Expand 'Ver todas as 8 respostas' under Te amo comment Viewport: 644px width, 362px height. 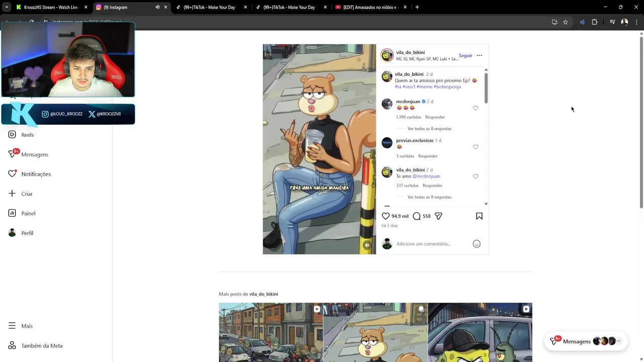point(429,197)
